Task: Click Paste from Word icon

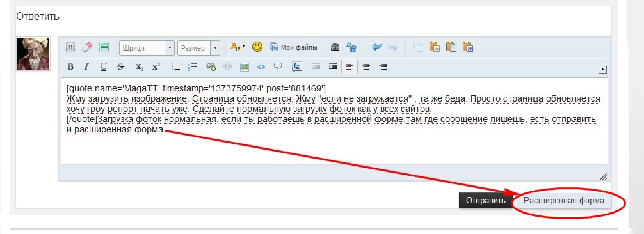Action: coord(468,47)
